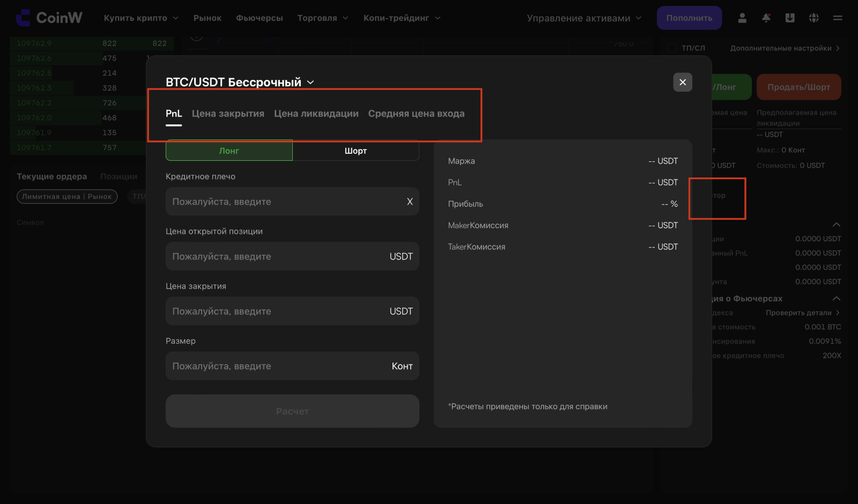This screenshot has width=858, height=504.
Task: Select the Шорт direction toggle
Action: pyautogui.click(x=356, y=151)
